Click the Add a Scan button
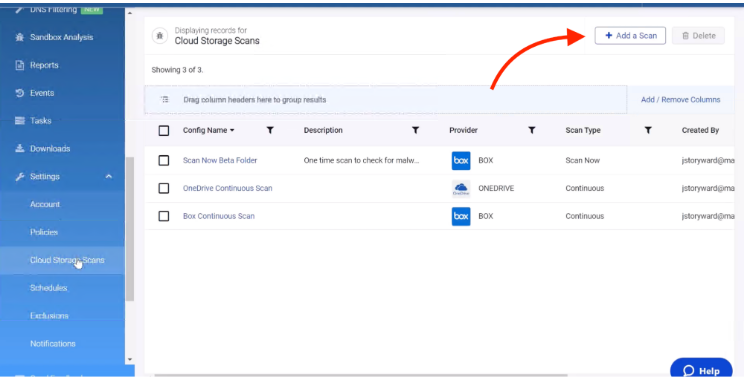This screenshot has width=744, height=377. 630,36
